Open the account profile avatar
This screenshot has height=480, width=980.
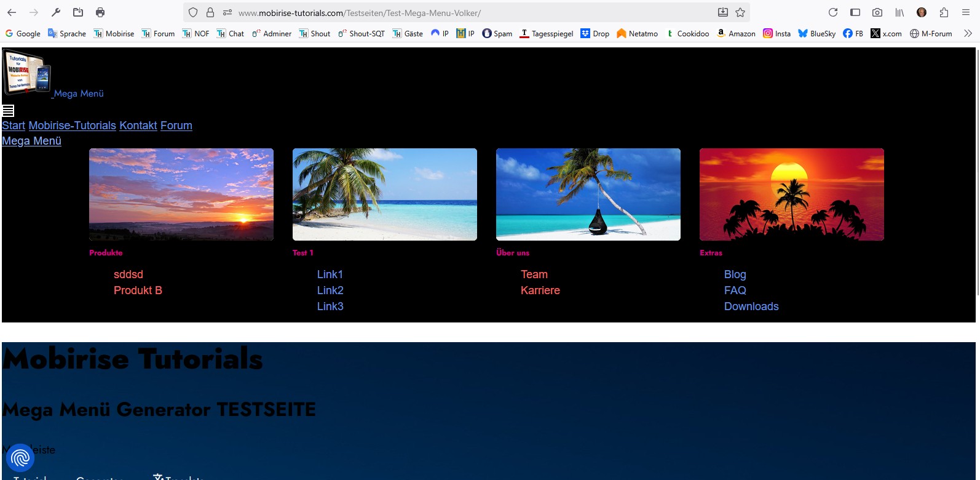tap(922, 12)
